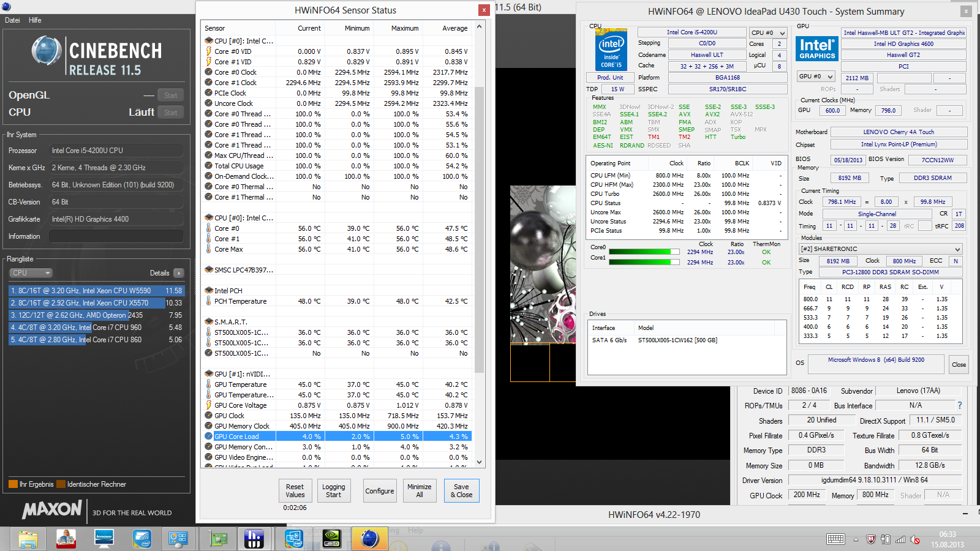Switch to the Cinebench taskbar icon
The image size is (980, 551).
370,539
